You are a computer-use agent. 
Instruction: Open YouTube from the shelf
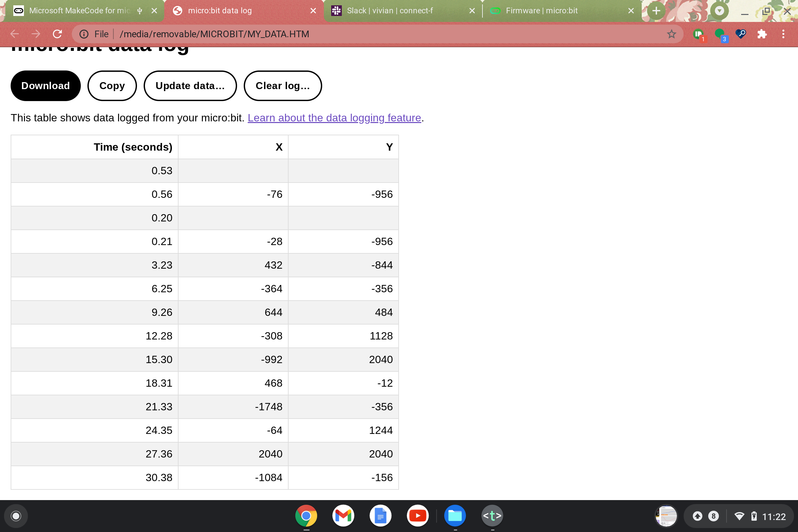pyautogui.click(x=417, y=516)
